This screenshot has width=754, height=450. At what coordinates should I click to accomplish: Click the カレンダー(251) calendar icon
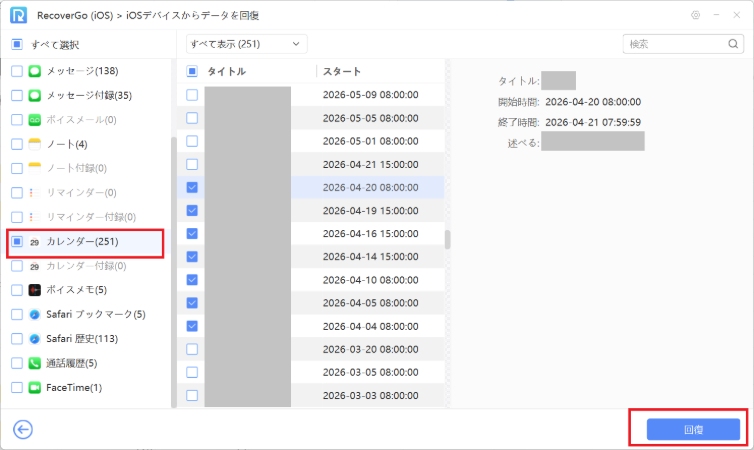coord(35,242)
